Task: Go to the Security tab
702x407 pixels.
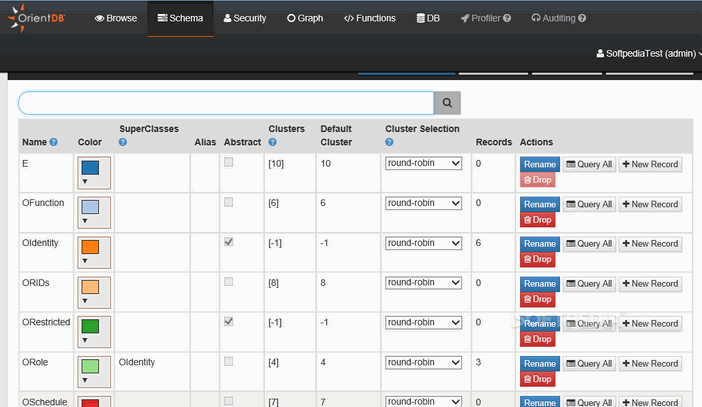Action: coord(245,18)
